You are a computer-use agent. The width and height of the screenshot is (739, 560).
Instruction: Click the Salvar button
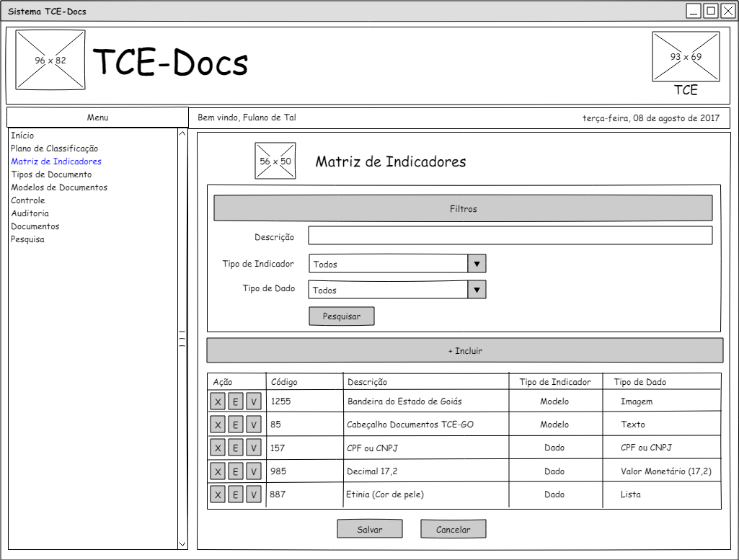(x=370, y=529)
